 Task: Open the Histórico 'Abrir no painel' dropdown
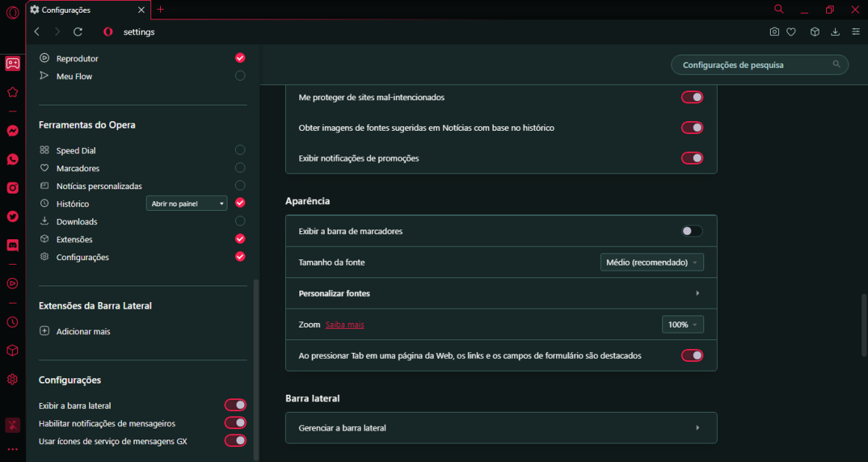pos(186,203)
